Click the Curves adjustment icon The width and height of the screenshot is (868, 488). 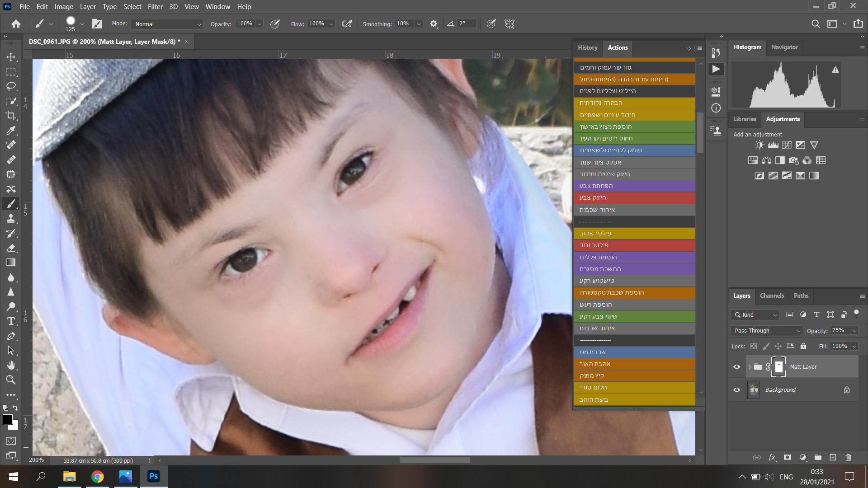pos(787,145)
